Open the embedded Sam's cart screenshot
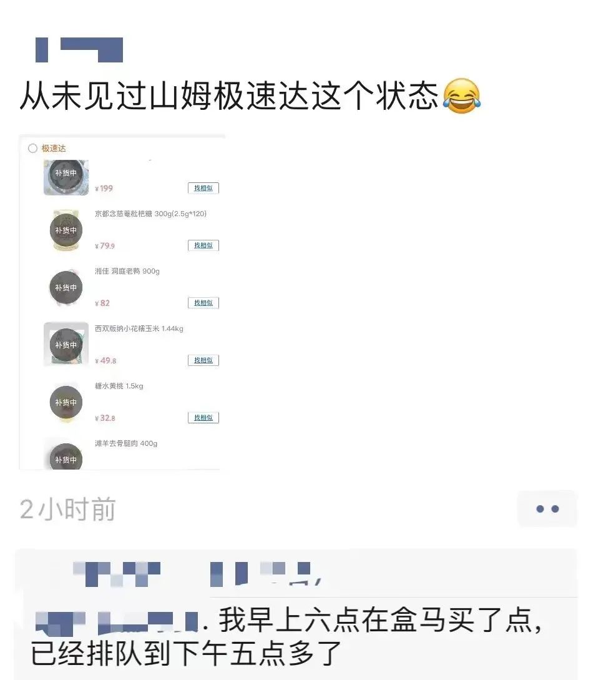 122,303
